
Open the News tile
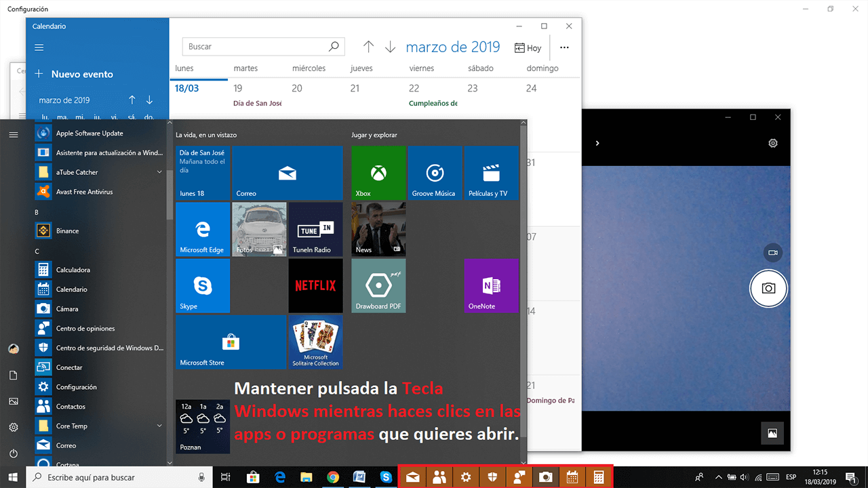tap(378, 229)
